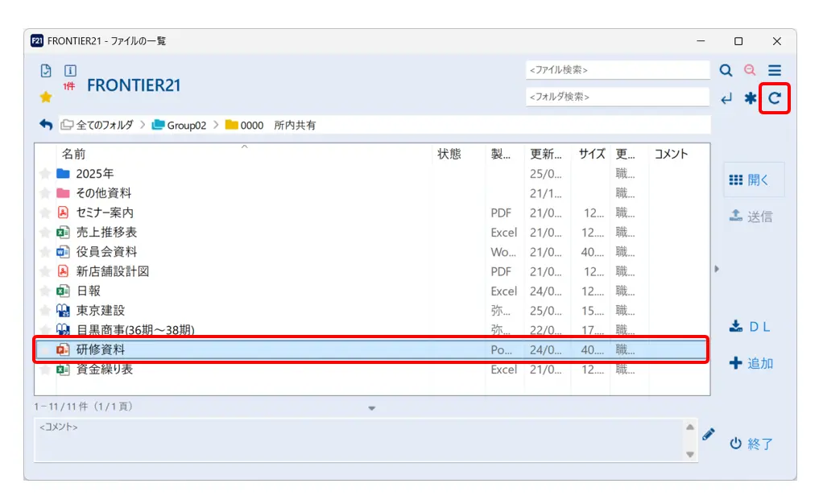
Task: Expand the right side panel arrow
Action: coord(717,269)
